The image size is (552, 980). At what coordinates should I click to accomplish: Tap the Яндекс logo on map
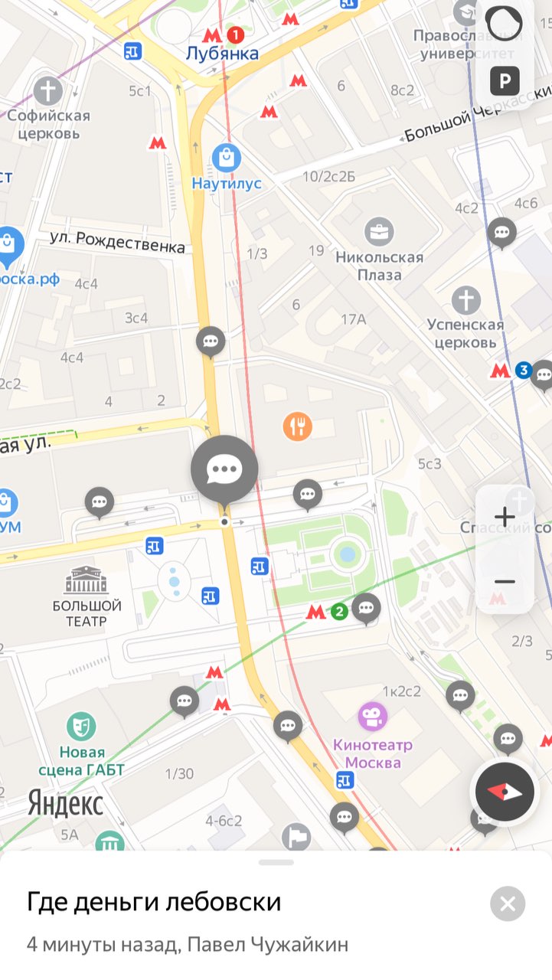tap(66, 803)
